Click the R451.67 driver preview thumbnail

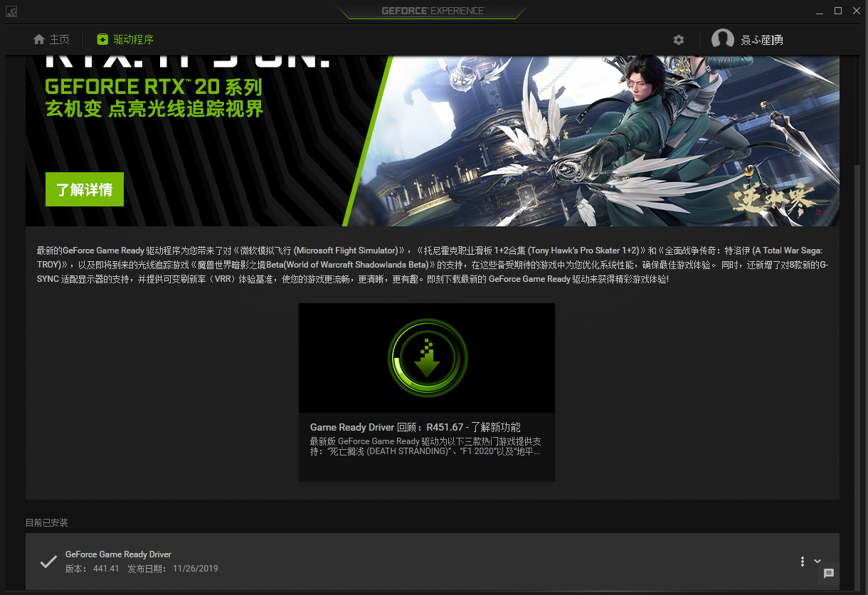tap(427, 357)
